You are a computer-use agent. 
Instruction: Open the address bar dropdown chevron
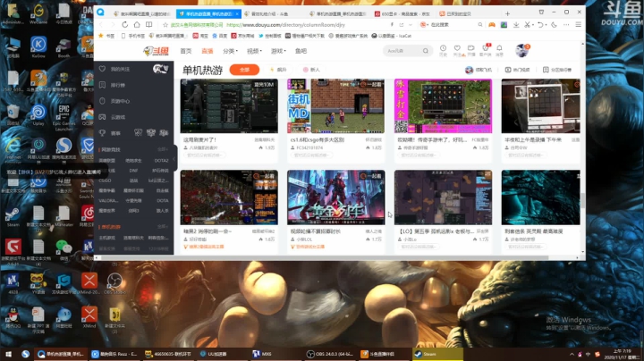pos(410,25)
